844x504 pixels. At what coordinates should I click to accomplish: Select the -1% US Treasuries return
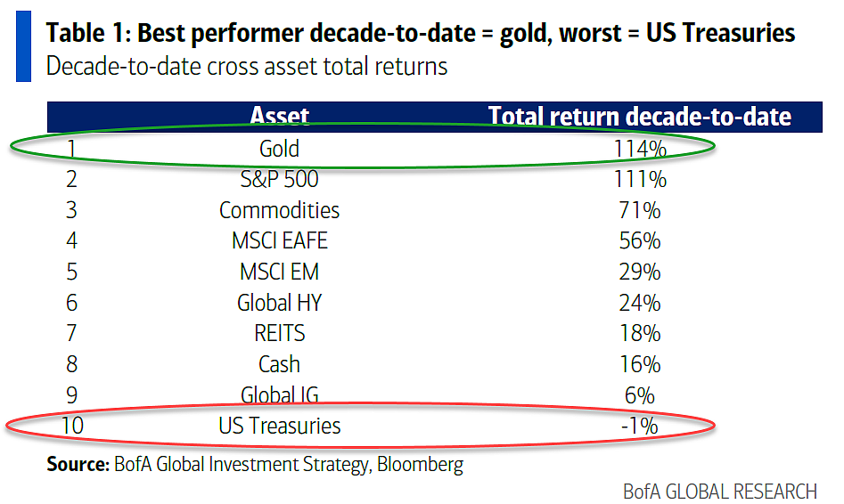[639, 426]
